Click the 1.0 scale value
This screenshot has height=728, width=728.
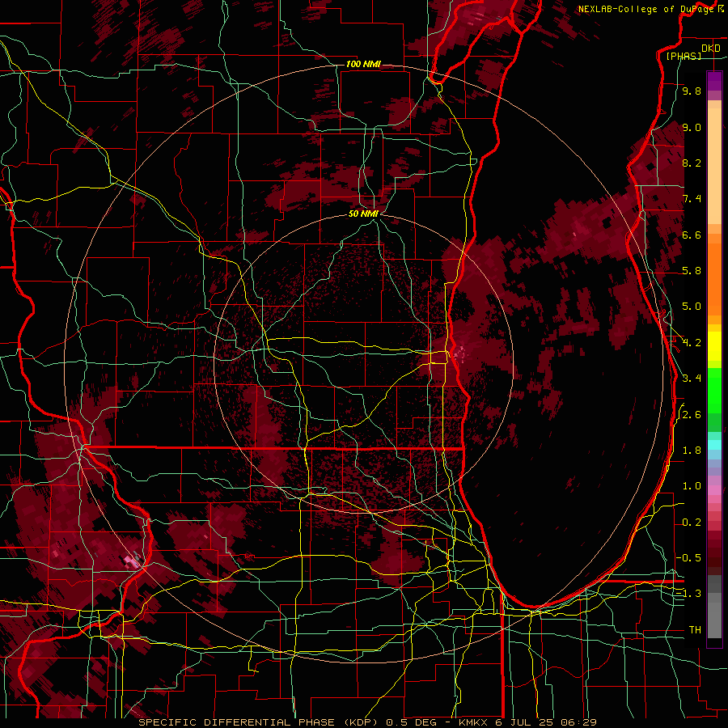(692, 486)
